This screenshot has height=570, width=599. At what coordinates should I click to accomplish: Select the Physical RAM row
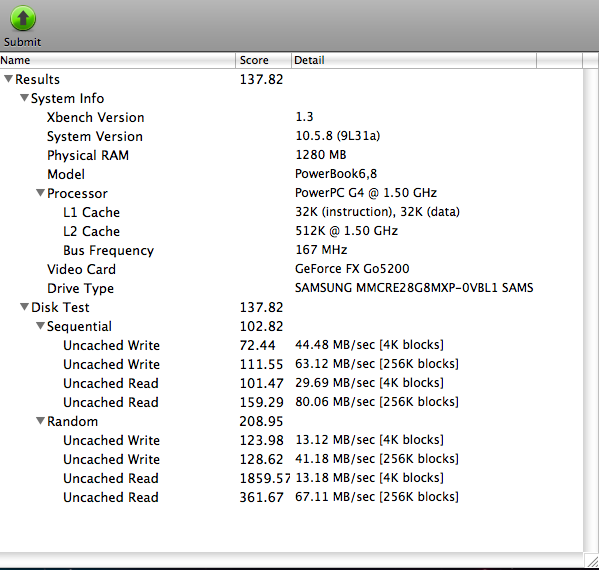[291, 155]
